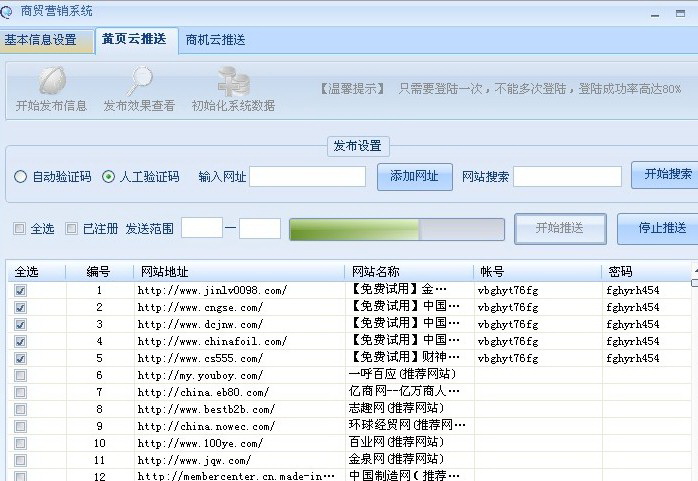698x481 pixels.
Task: Maximize the 商贸营销系统 window
Action: point(680,13)
